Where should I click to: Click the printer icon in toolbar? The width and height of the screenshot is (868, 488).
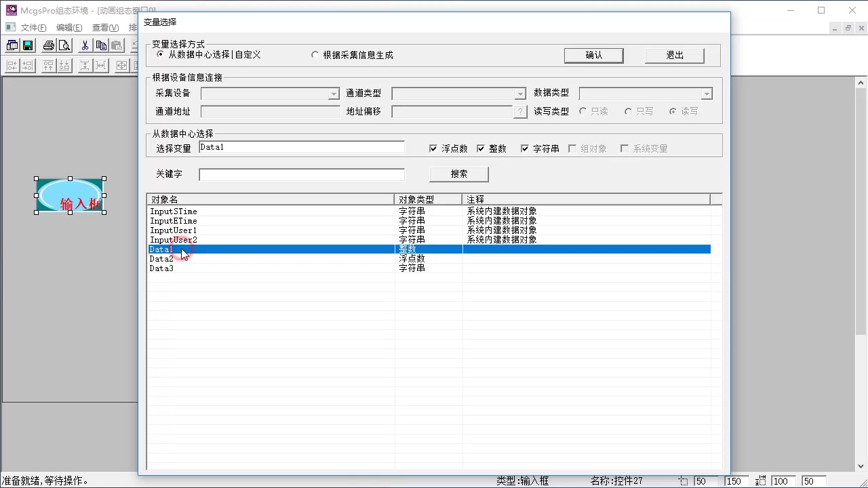(x=48, y=45)
